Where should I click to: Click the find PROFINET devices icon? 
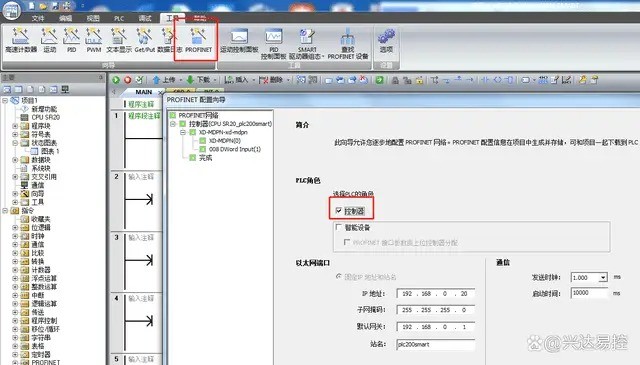click(348, 43)
